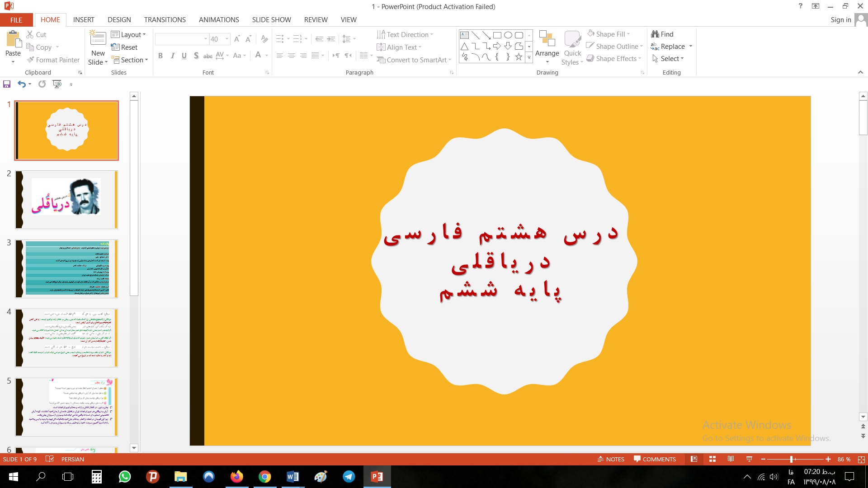The height and width of the screenshot is (488, 868).
Task: Click the Format Painter tool
Action: pyautogui.click(x=53, y=60)
